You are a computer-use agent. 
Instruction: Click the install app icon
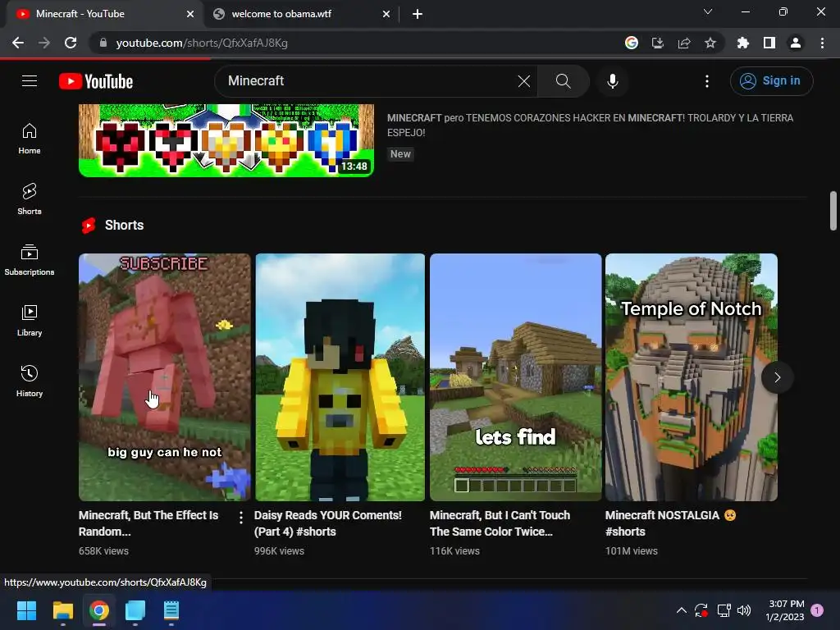(657, 43)
